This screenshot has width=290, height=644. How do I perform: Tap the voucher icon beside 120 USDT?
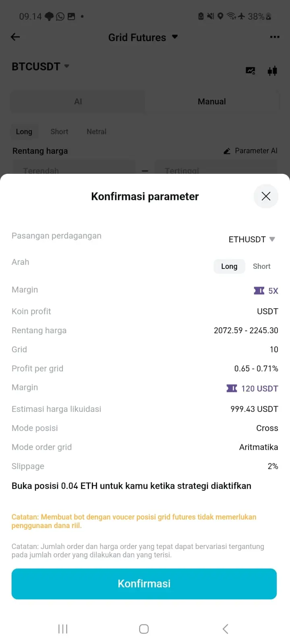[232, 388]
